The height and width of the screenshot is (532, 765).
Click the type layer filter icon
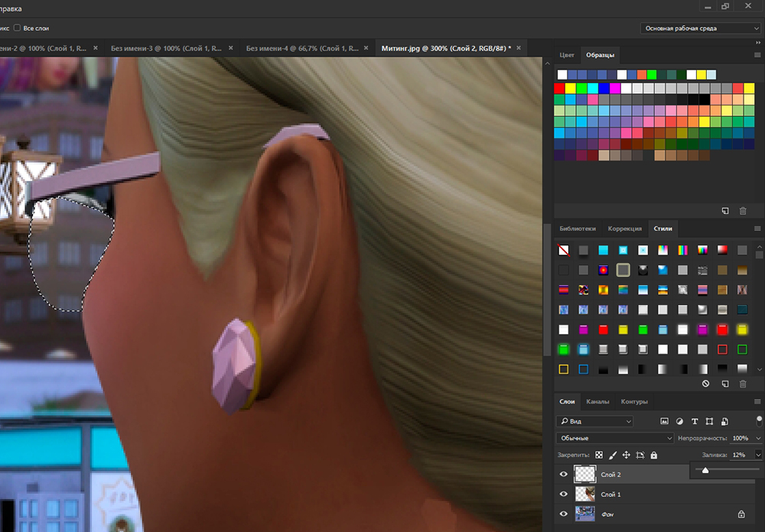click(695, 421)
